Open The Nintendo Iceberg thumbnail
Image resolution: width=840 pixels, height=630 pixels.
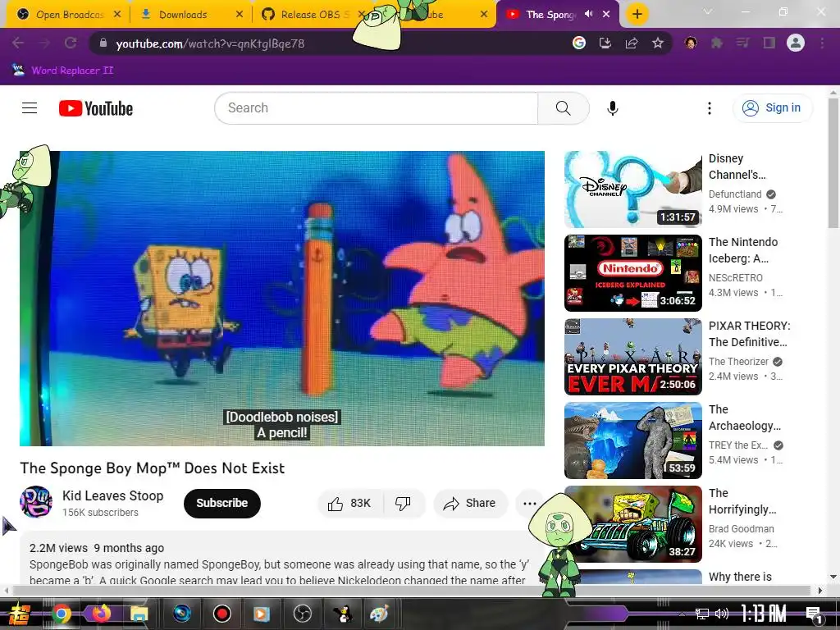tap(632, 273)
